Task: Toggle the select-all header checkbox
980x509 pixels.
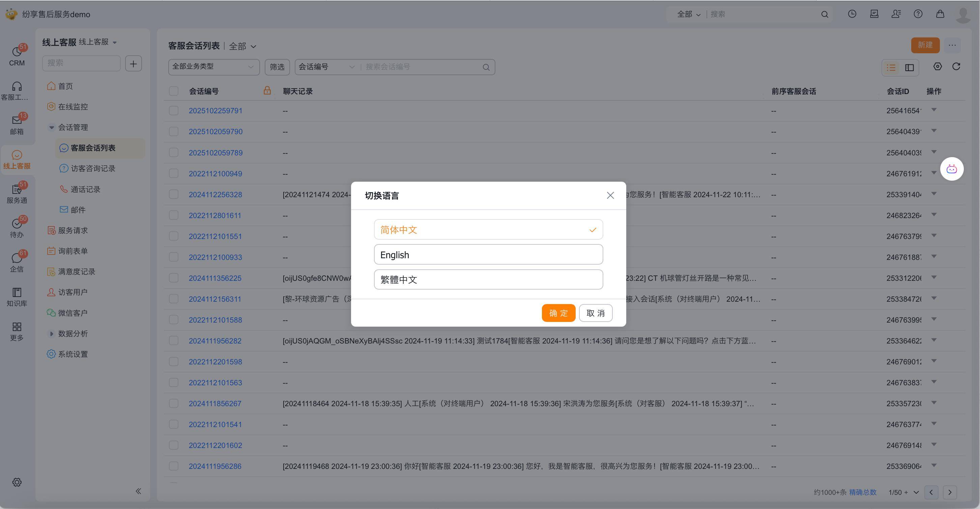Action: coord(173,91)
